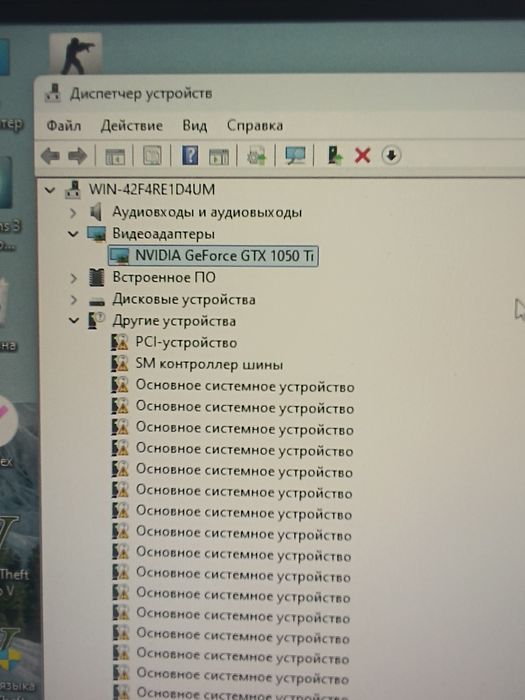The width and height of the screenshot is (525, 700).
Task: Click the Другие устройства category icon
Action: pos(96,321)
